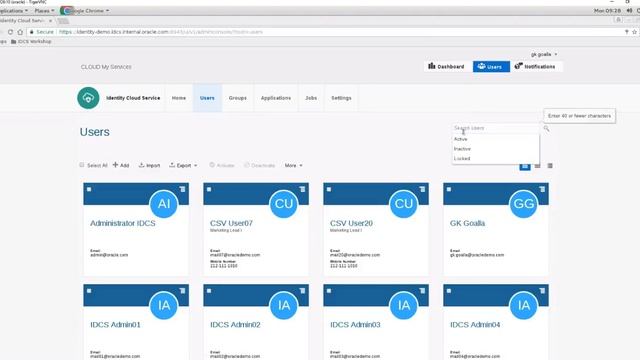Expand the Export dropdown
Viewport: 640px width, 360px height.
pos(183,165)
